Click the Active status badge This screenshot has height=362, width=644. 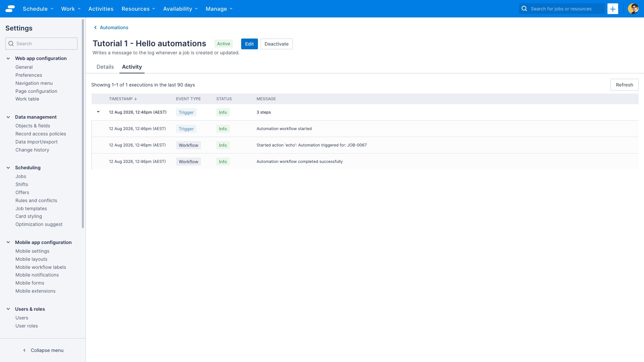click(x=223, y=44)
